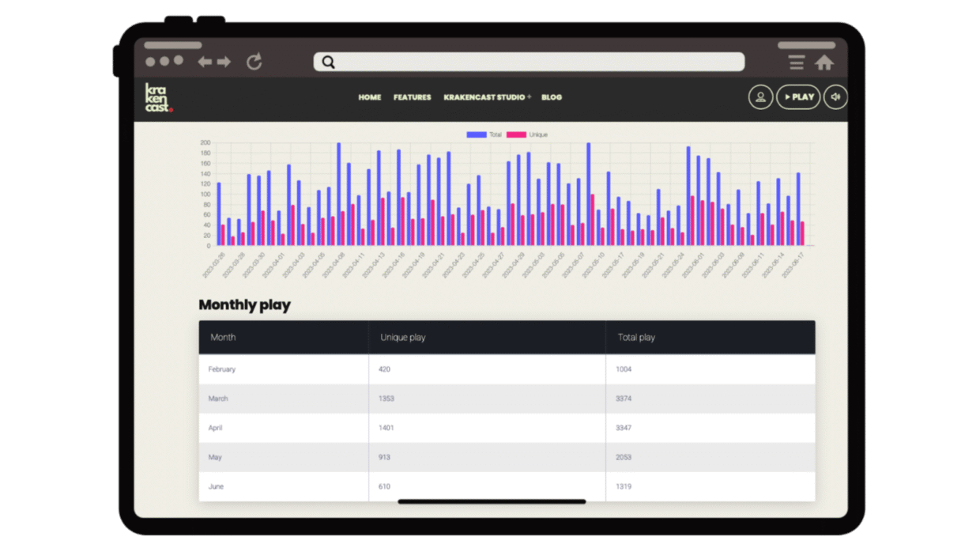Go to browser home icon
Screen dimensions: 980x552
[824, 62]
